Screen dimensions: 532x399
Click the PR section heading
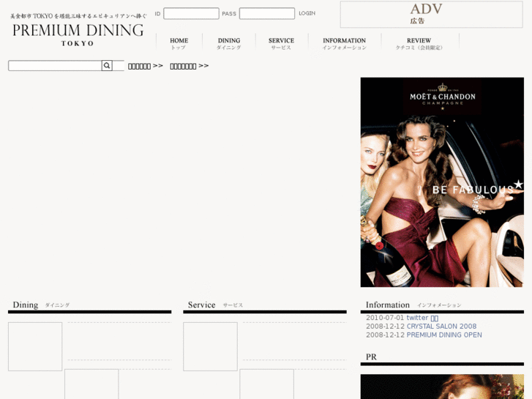point(371,357)
